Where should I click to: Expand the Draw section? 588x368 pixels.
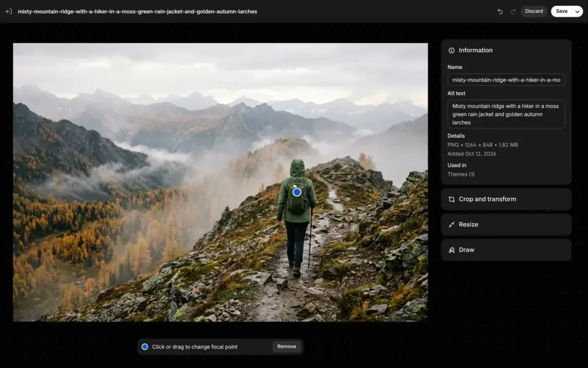pos(506,250)
